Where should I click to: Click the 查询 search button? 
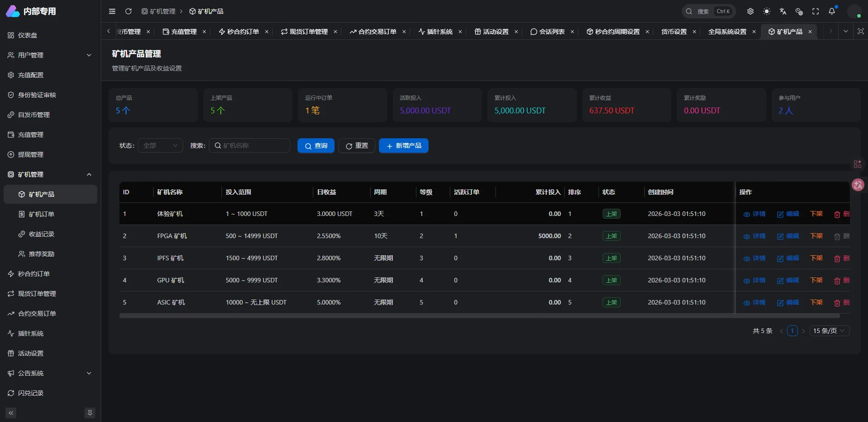pos(316,145)
